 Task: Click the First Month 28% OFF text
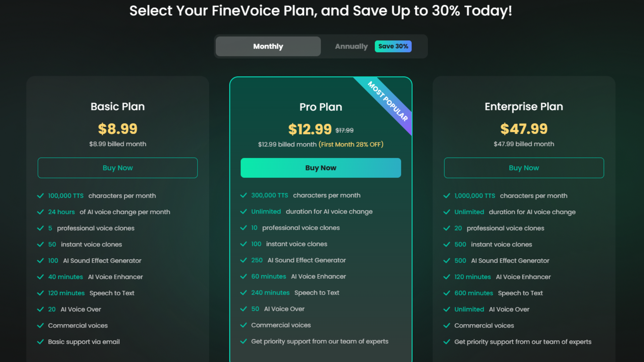[351, 144]
